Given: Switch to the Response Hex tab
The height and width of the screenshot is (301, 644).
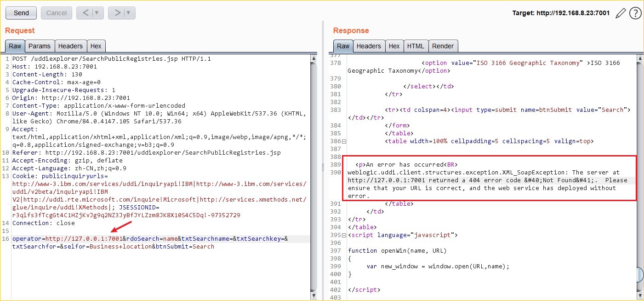Looking at the screenshot, I should click(394, 46).
